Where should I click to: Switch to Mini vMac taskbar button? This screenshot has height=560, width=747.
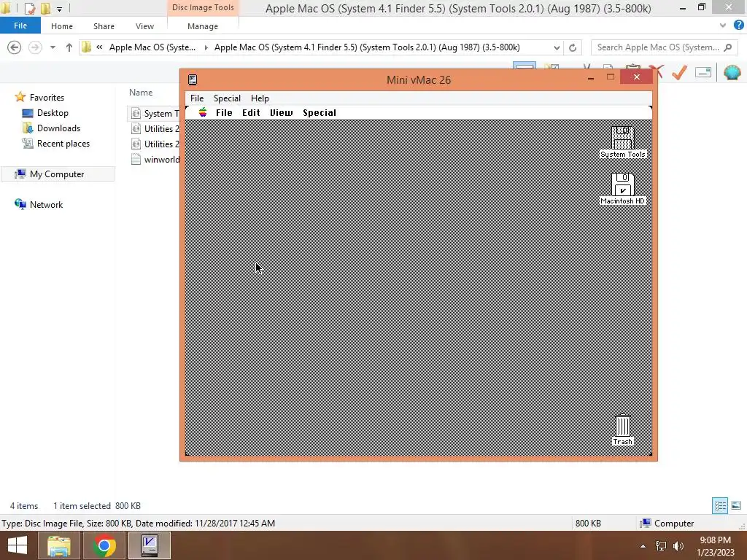(x=150, y=545)
